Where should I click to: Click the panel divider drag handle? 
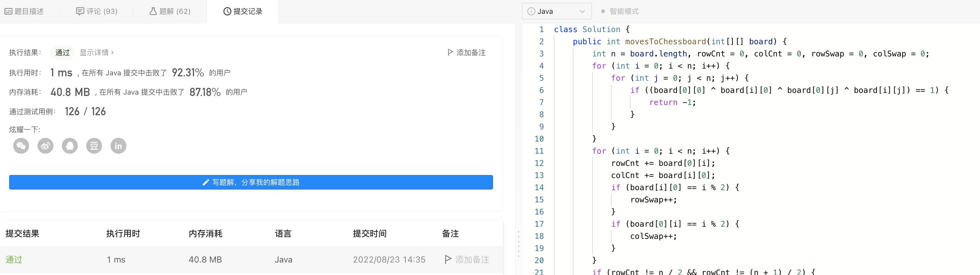(x=518, y=244)
